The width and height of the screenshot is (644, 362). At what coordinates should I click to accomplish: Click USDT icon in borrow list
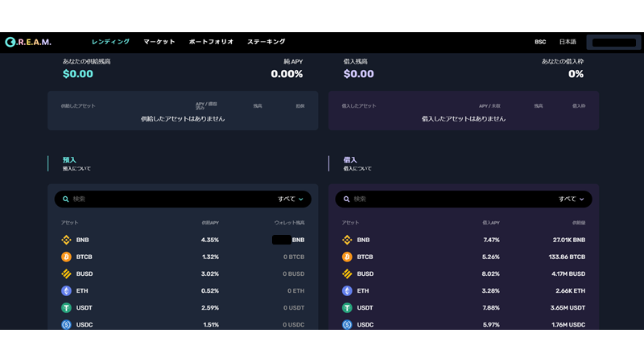pyautogui.click(x=347, y=308)
